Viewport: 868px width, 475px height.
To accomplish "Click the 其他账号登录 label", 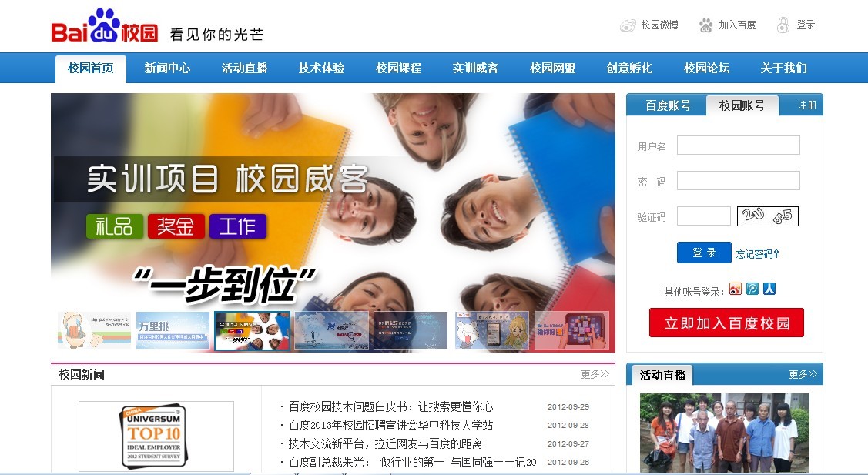I will point(694,291).
